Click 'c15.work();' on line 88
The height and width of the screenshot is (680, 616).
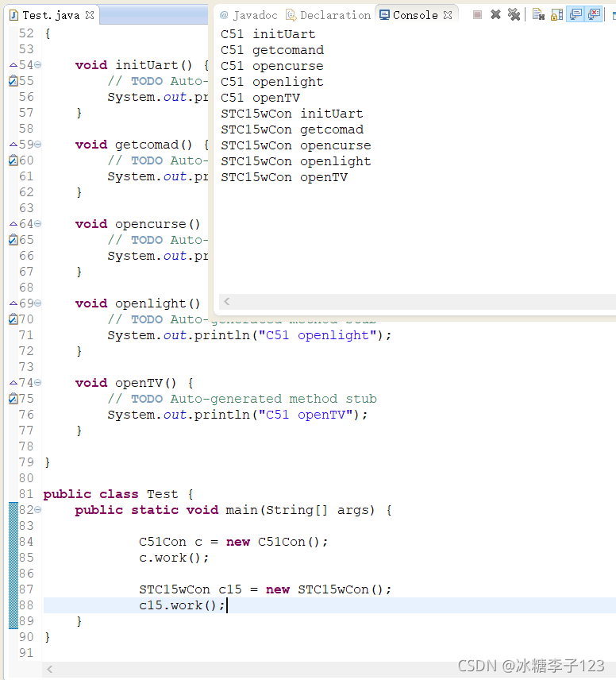point(182,605)
